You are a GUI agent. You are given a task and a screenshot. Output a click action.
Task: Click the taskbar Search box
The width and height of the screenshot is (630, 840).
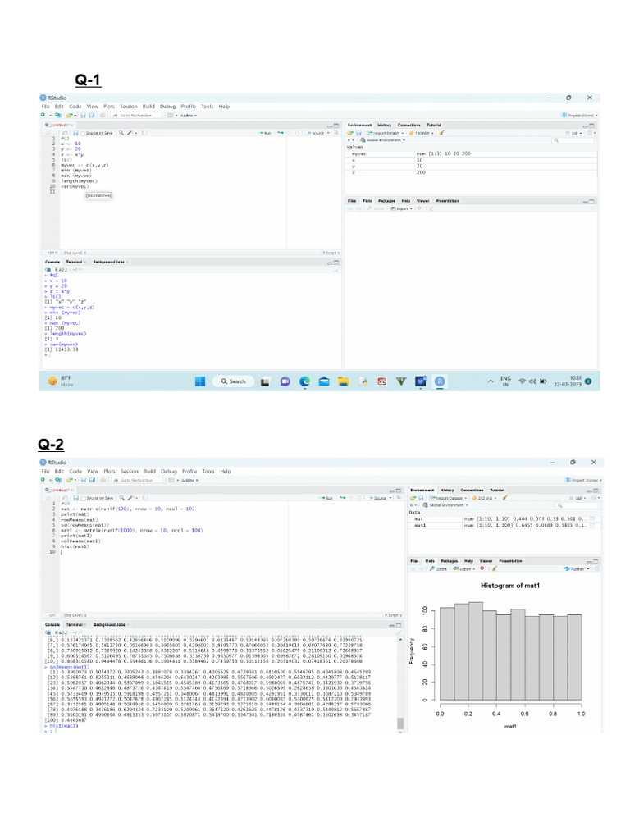233,381
